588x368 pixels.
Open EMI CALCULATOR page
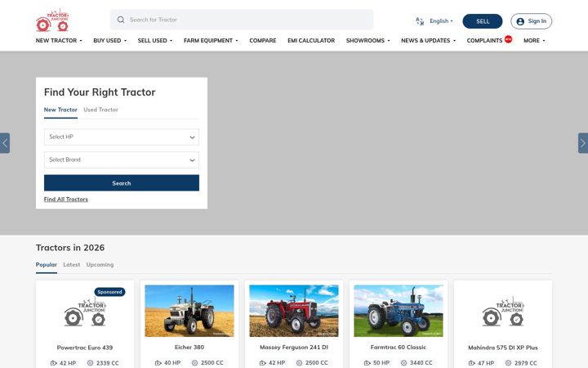[x=311, y=41]
